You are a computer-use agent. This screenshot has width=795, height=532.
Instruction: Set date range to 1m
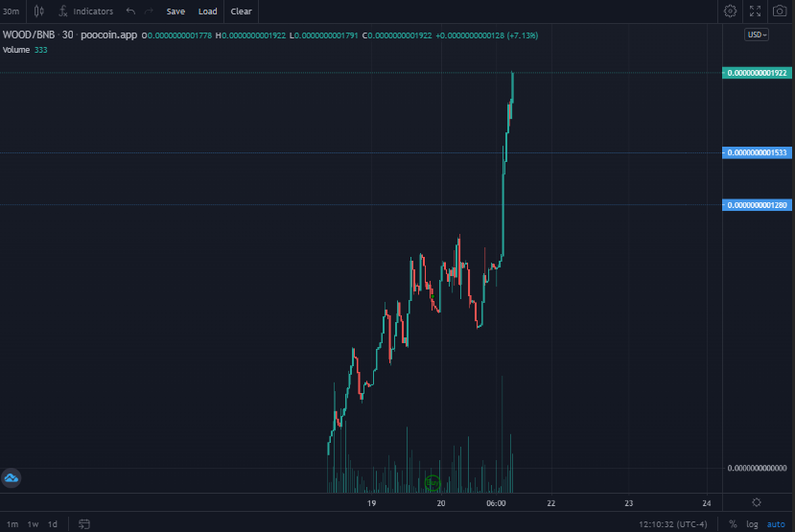coord(12,524)
